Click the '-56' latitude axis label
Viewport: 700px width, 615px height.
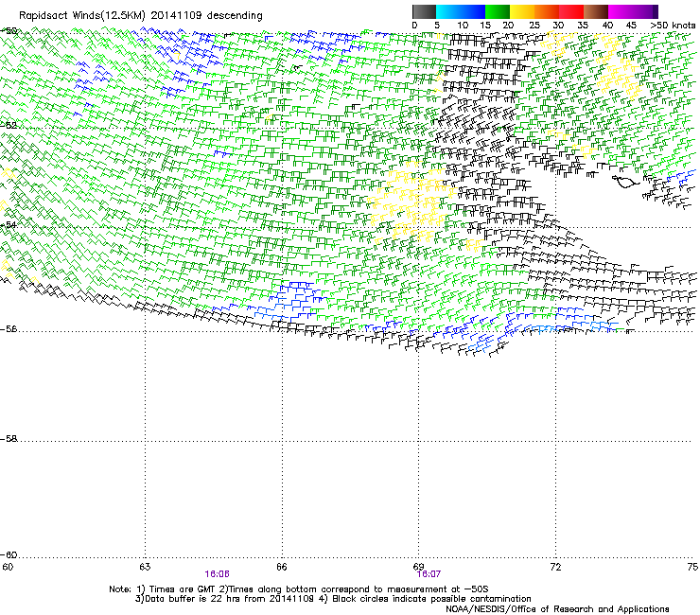click(x=9, y=329)
